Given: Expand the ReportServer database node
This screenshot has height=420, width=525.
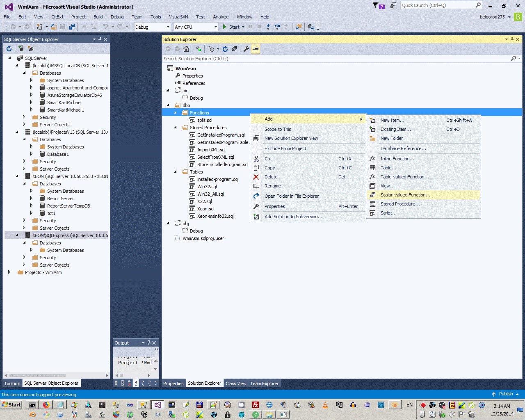Looking at the screenshot, I should tap(31, 199).
